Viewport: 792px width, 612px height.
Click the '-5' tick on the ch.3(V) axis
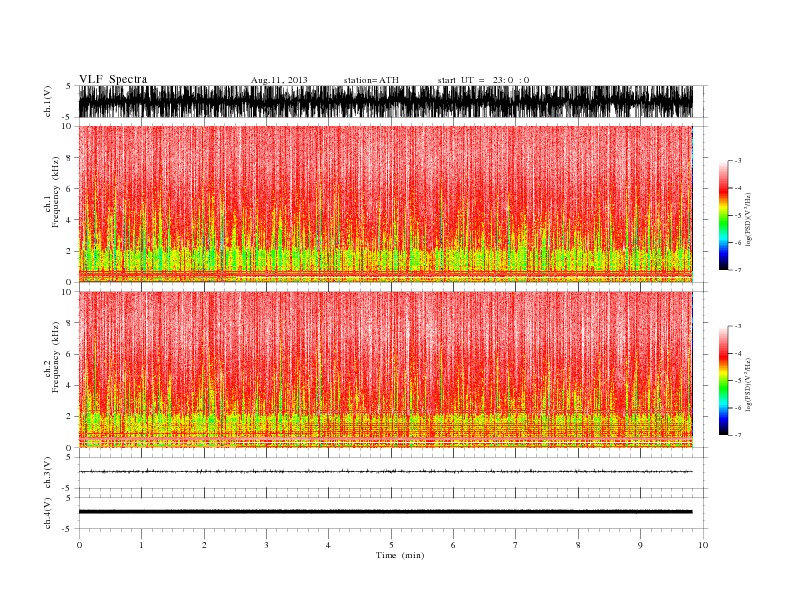(x=67, y=488)
